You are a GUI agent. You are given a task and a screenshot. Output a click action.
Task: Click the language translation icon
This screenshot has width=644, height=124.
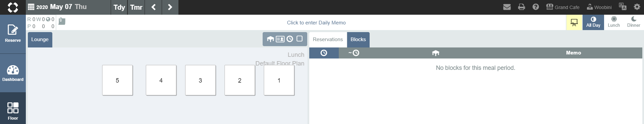tap(623, 7)
